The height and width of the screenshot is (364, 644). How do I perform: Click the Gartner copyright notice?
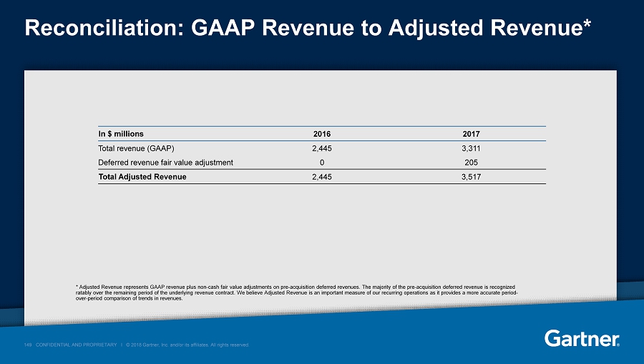click(x=188, y=345)
